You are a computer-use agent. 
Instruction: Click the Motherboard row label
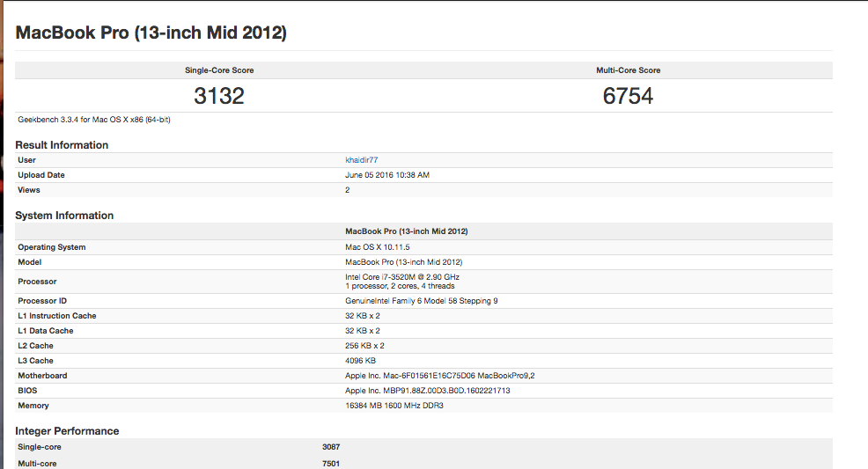click(x=42, y=376)
